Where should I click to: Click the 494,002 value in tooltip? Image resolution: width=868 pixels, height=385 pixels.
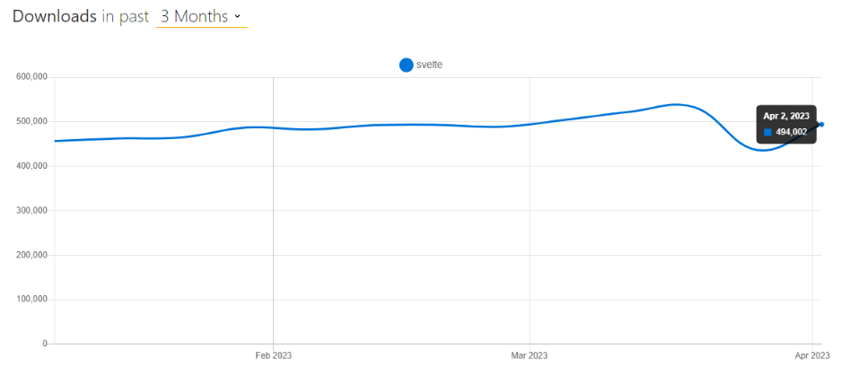point(791,132)
